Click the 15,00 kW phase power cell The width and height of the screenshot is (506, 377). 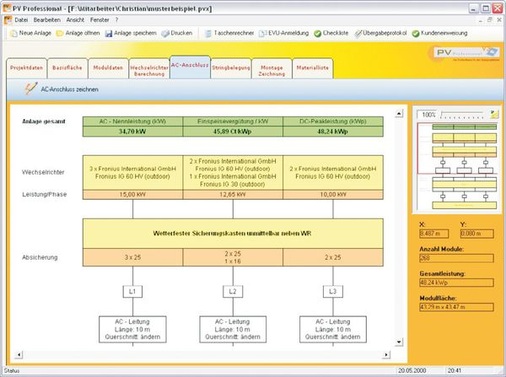pyautogui.click(x=133, y=195)
